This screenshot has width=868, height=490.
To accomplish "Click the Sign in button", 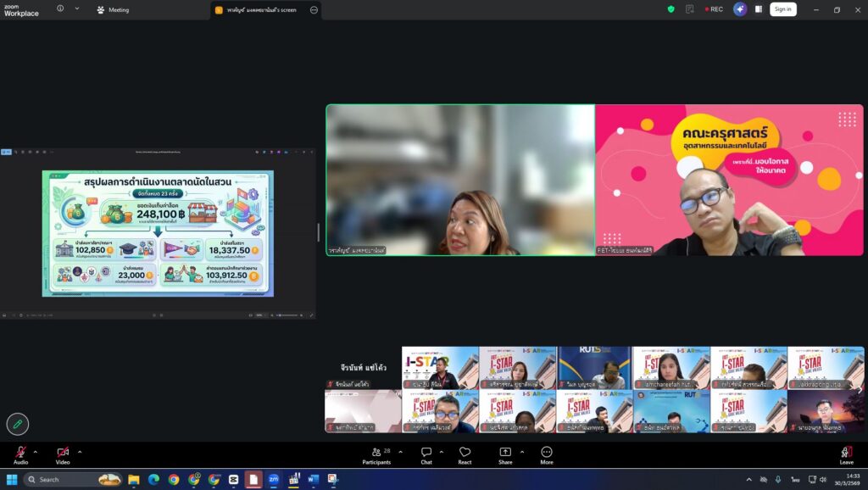I will pos(782,9).
